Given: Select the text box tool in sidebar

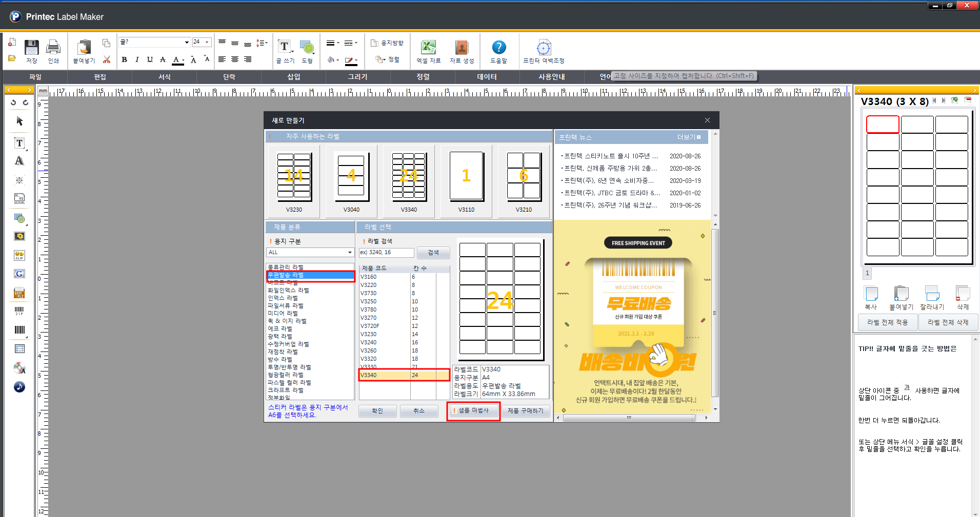Looking at the screenshot, I should coord(19,143).
